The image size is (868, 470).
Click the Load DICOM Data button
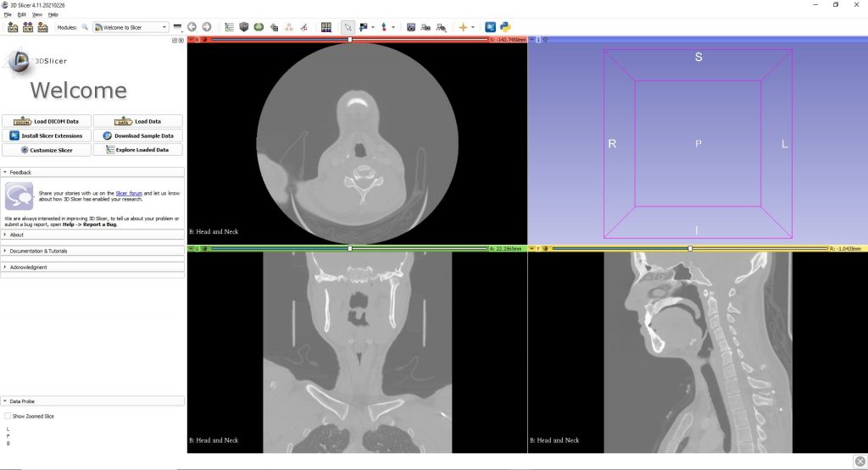[x=47, y=121]
